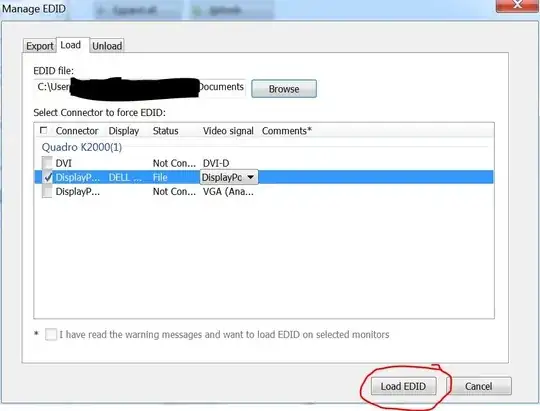Click the DVI connector name
This screenshot has width=540, height=411.
[x=64, y=163]
